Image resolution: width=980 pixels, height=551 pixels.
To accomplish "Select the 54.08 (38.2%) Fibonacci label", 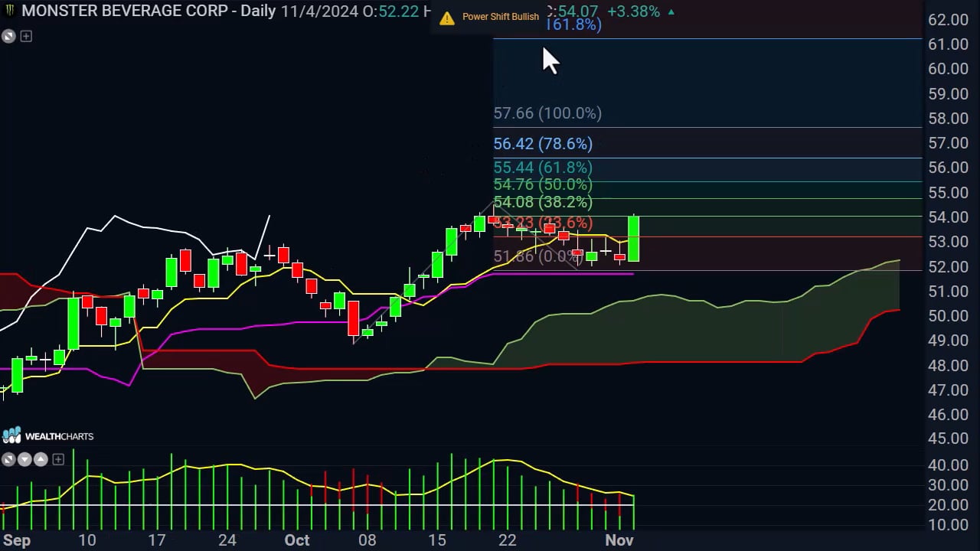I will pos(543,202).
